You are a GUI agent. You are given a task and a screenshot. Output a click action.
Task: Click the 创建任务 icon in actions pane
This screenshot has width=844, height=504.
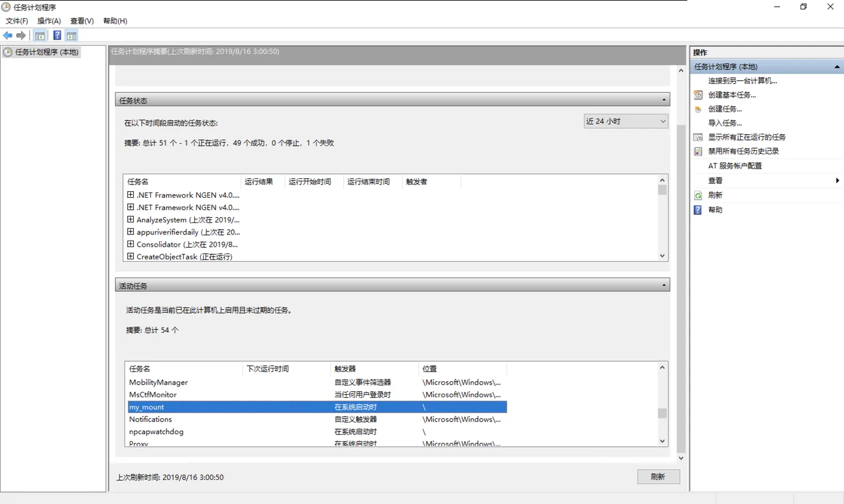click(698, 109)
